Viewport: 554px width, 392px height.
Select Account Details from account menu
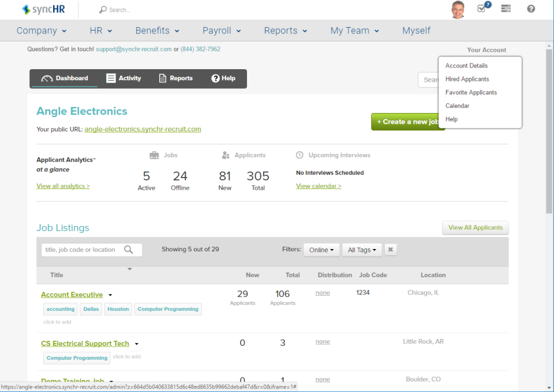coord(466,66)
